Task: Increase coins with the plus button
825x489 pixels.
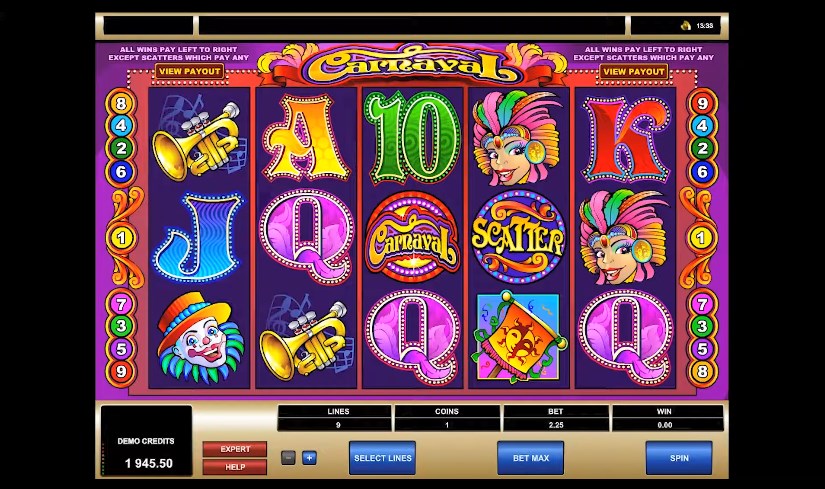Action: pyautogui.click(x=309, y=458)
